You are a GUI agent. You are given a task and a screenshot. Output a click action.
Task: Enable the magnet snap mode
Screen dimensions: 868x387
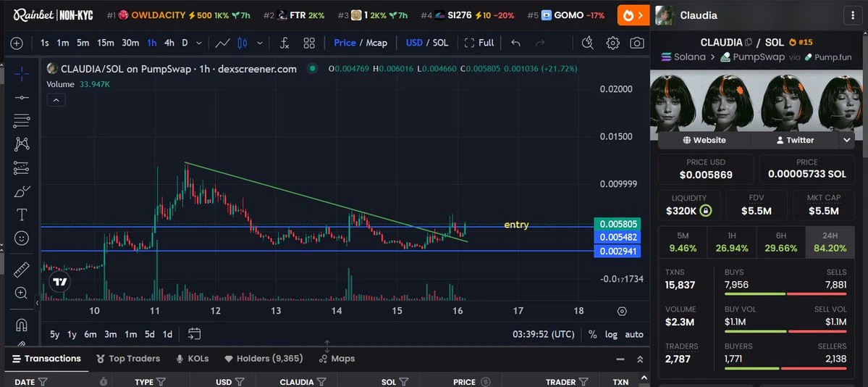(22, 325)
